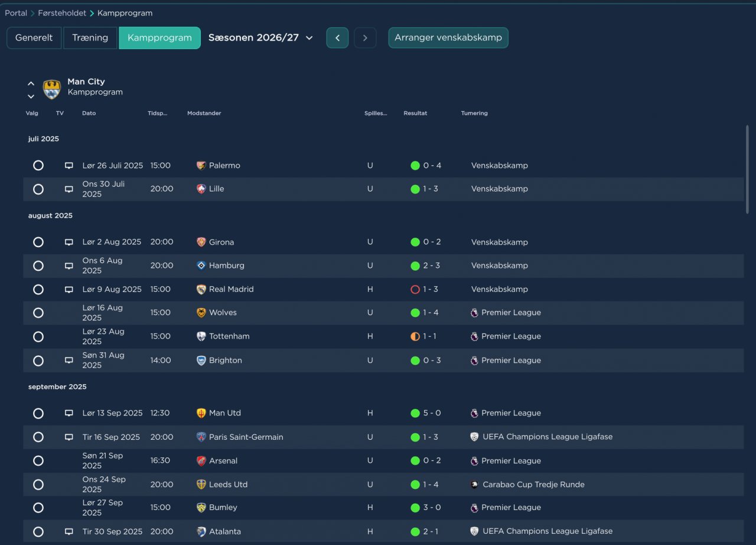Open the Sæsonen 2026/27 season dropdown
This screenshot has width=756, height=545.
tap(260, 38)
